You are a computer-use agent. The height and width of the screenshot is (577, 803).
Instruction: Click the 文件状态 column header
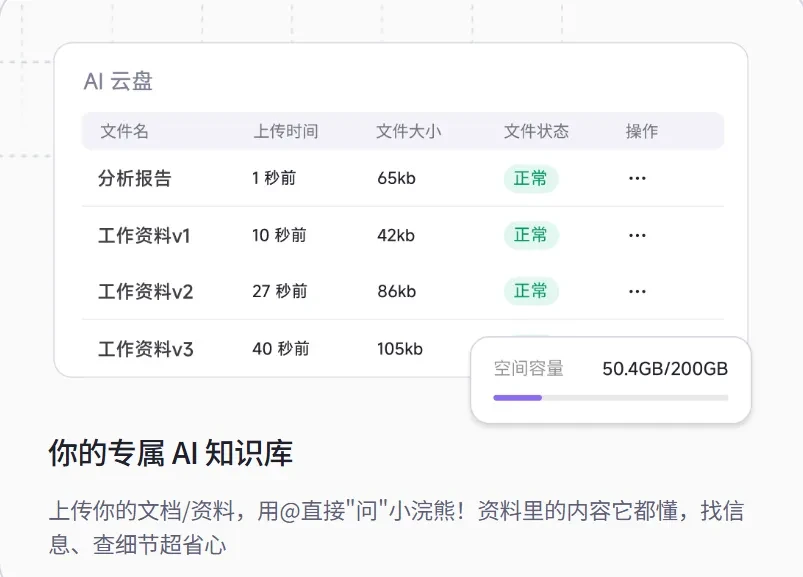pyautogui.click(x=536, y=131)
